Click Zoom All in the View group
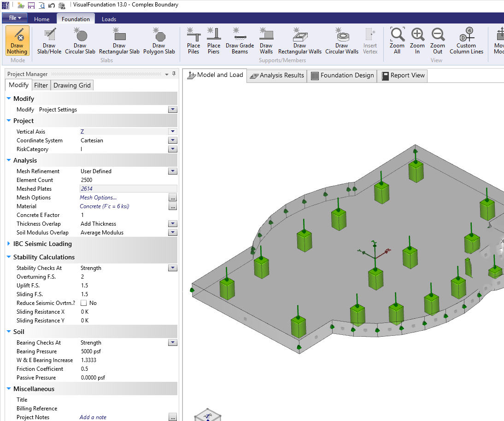The height and width of the screenshot is (421, 504). point(397,41)
